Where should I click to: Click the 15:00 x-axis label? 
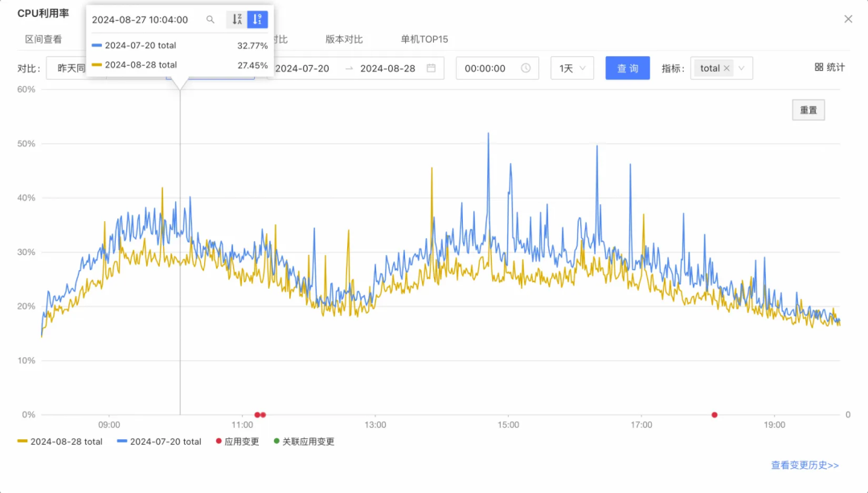coord(508,425)
